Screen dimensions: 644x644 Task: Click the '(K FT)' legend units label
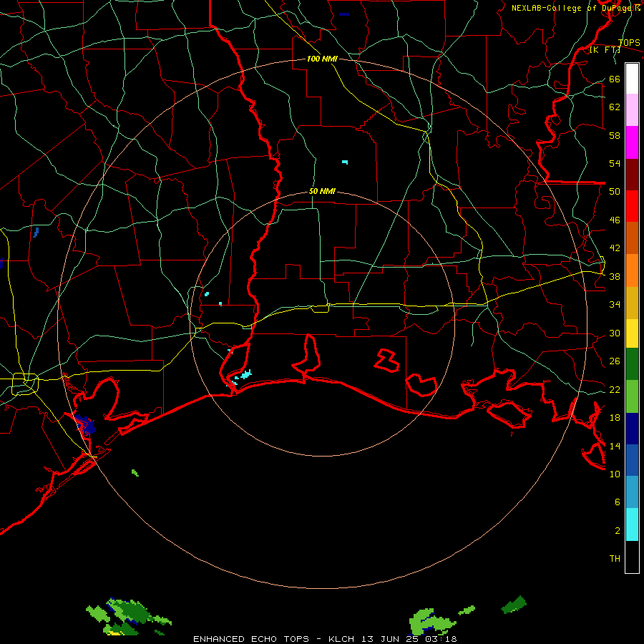pyautogui.click(x=605, y=50)
